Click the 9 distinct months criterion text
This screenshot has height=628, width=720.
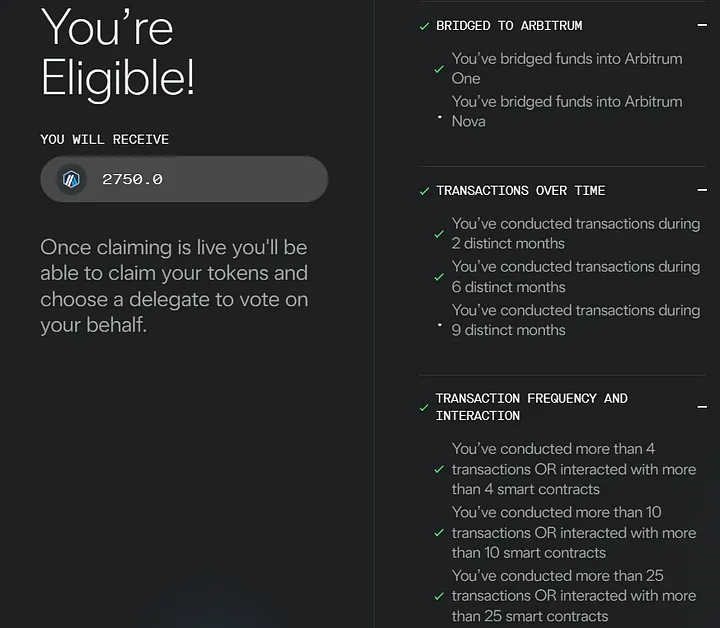click(576, 320)
